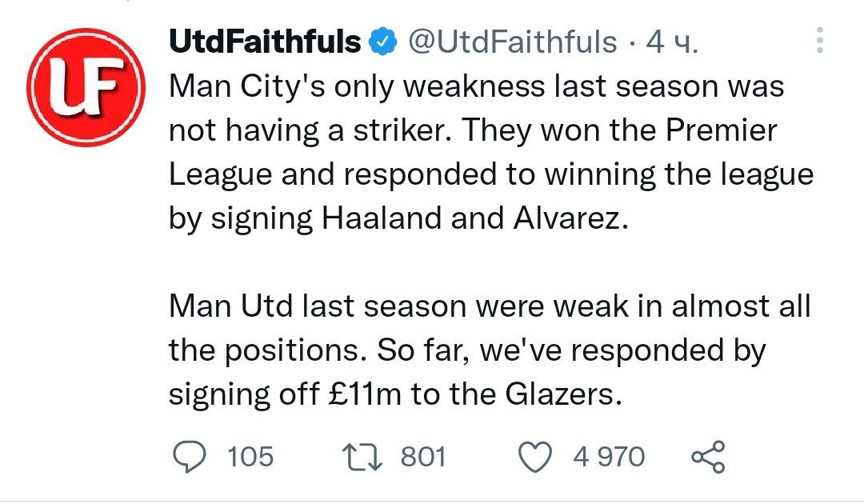864x504 pixels.
Task: Click the reply speech bubble icon
Action: coord(190,456)
